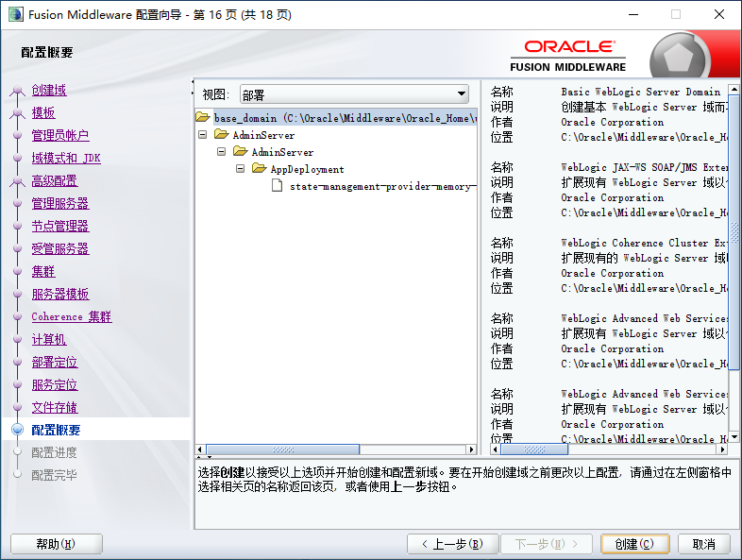The height and width of the screenshot is (560, 742).
Task: Click details pane horizontal scrollbar left arrow
Action: (x=496, y=450)
